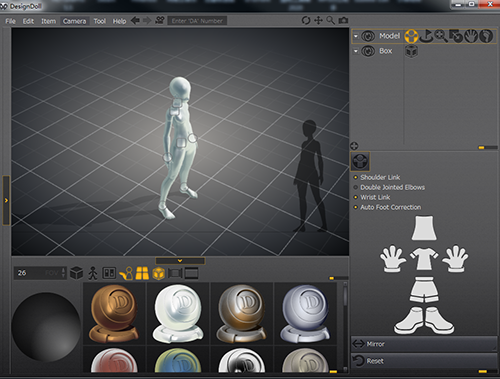Select the Scale magnifier tag on Model row

441,36
